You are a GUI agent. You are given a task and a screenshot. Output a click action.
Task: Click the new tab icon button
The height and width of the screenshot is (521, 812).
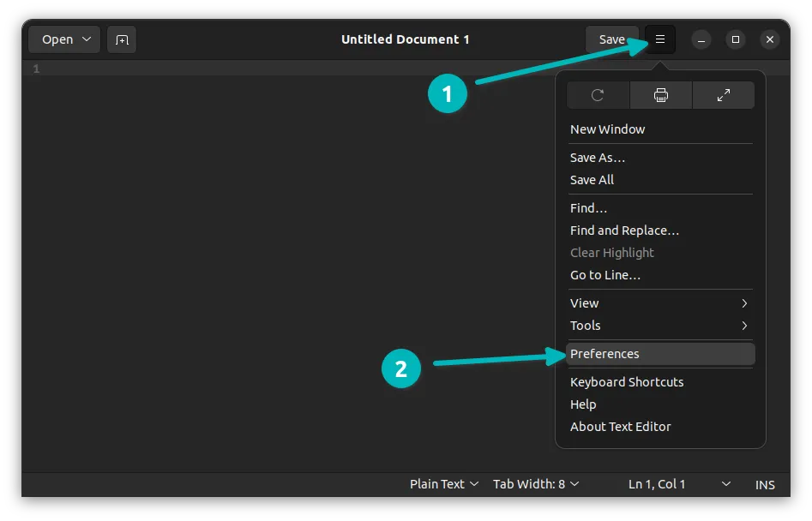122,39
